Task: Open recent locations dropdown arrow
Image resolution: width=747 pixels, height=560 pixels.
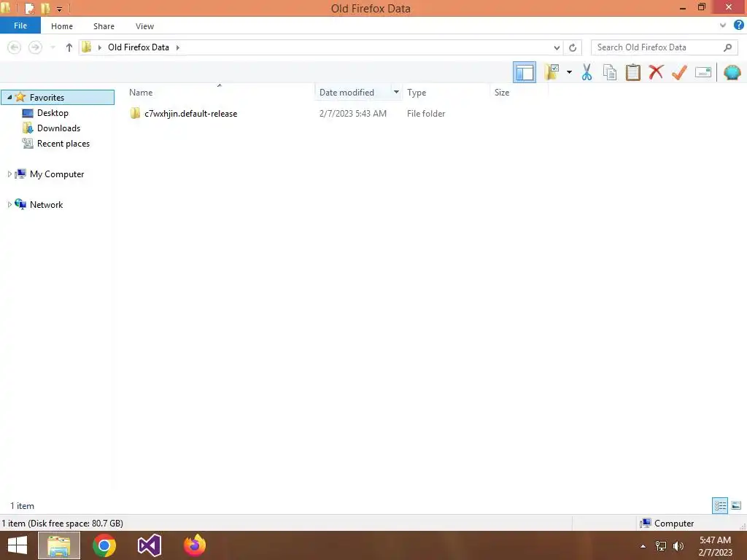Action: click(53, 47)
